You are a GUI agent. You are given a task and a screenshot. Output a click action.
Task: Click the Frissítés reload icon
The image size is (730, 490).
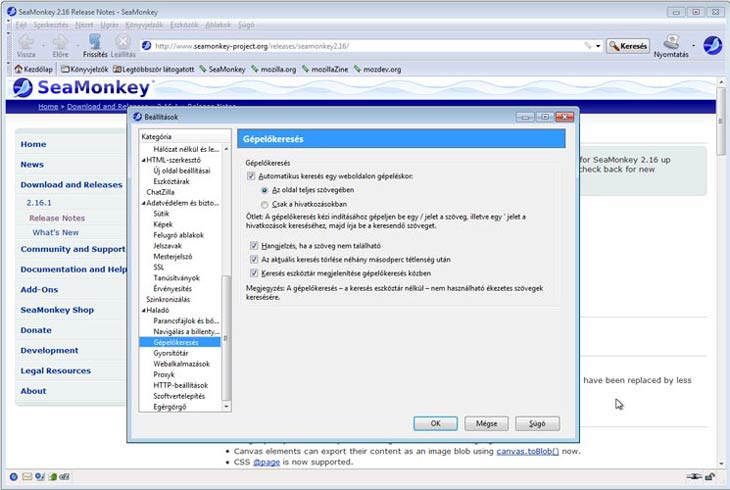tap(95, 41)
